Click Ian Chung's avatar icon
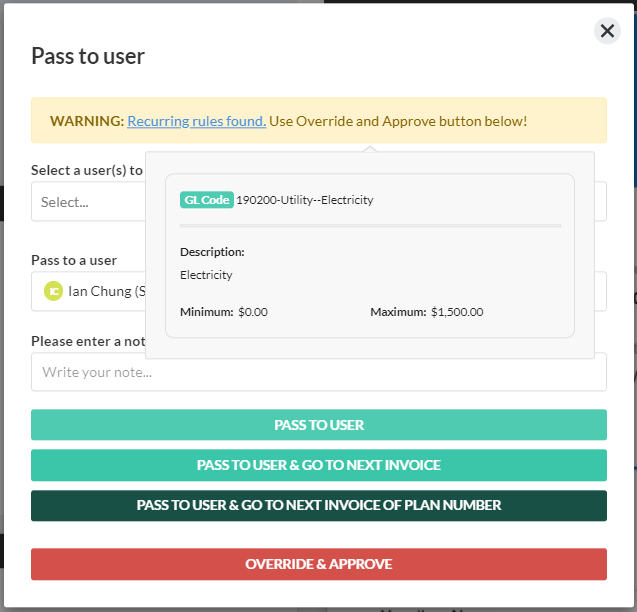This screenshot has width=637, height=612. coord(54,291)
